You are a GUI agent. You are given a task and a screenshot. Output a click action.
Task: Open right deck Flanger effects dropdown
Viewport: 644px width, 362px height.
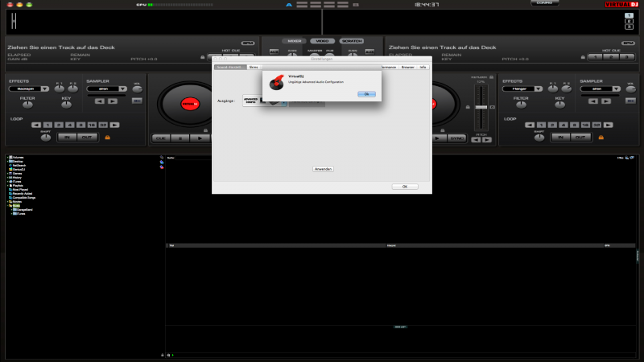[x=538, y=88]
